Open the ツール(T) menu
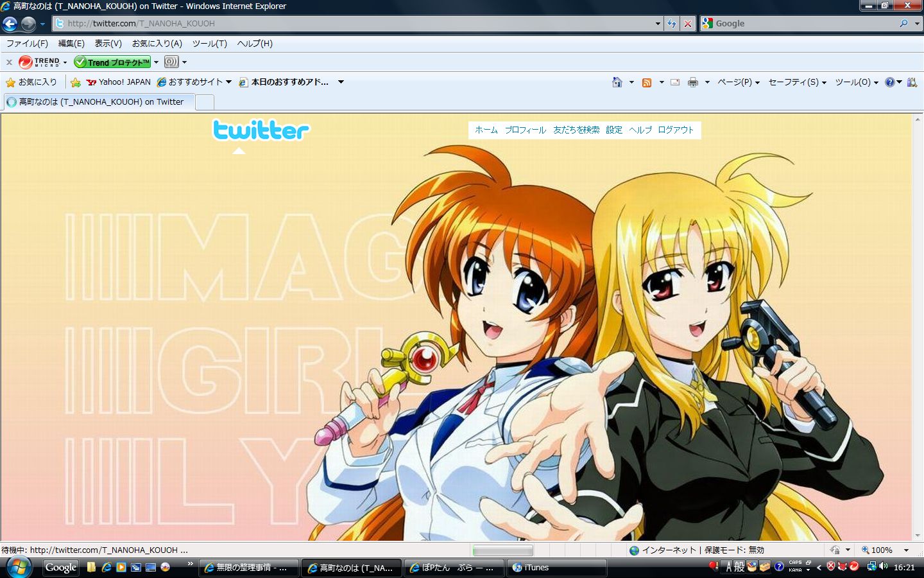The width and height of the screenshot is (924, 578). pos(209,44)
